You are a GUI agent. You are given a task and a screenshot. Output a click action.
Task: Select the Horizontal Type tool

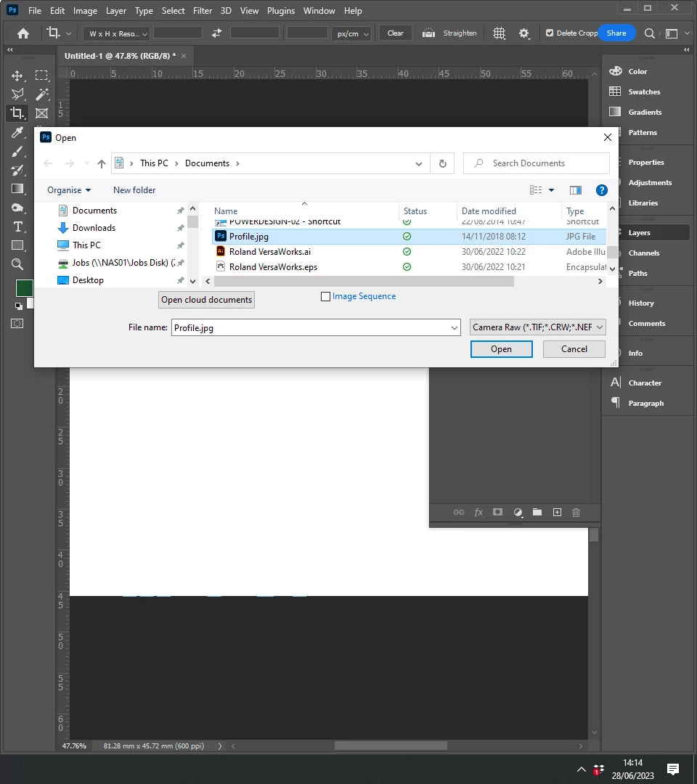click(17, 226)
